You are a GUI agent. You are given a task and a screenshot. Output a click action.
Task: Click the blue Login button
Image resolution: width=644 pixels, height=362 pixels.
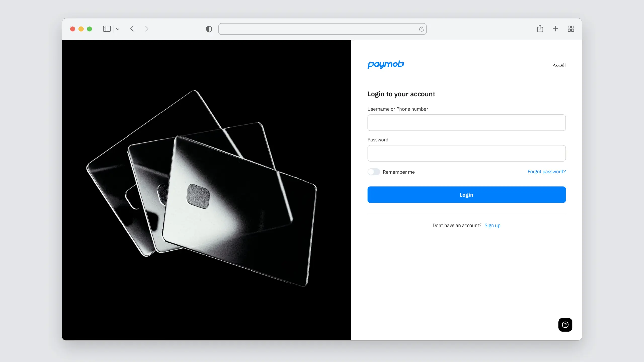pyautogui.click(x=466, y=195)
